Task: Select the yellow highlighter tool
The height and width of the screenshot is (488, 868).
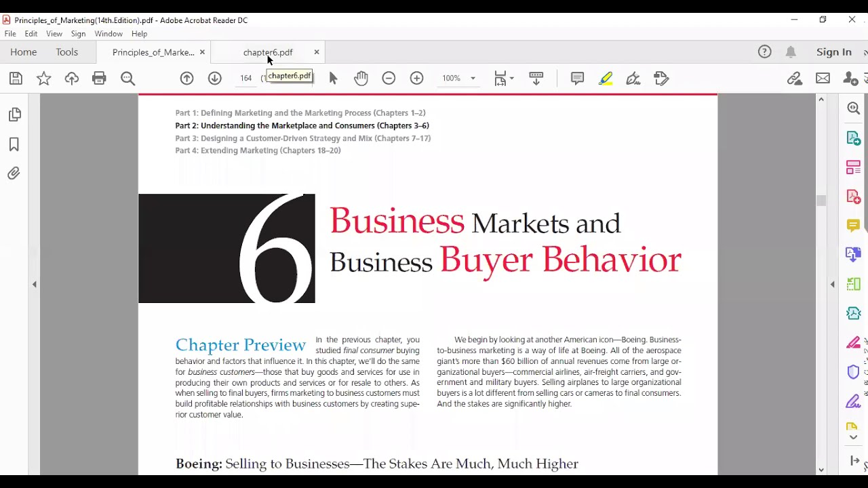Action: [x=606, y=79]
